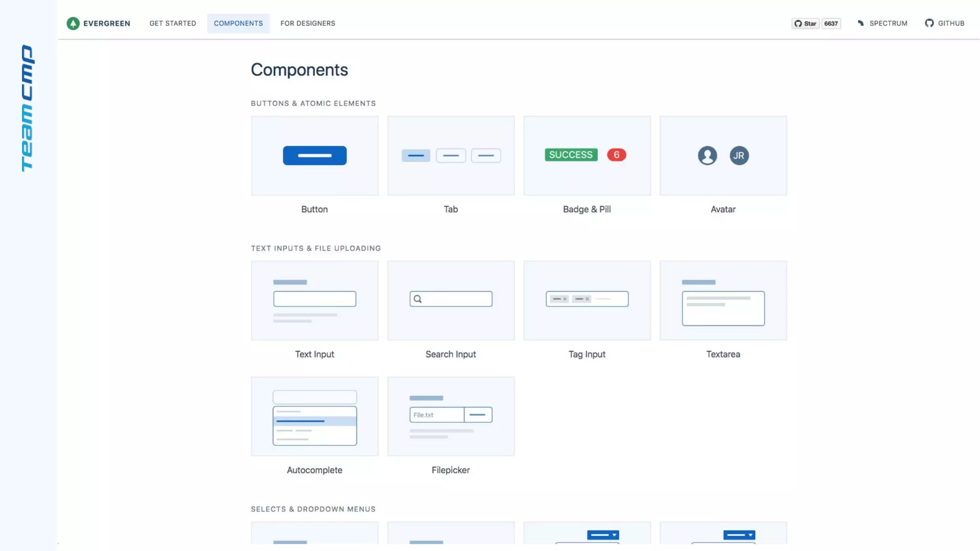The height and width of the screenshot is (551, 980).
Task: Click the green SUCCESS badge illustration
Action: [571, 155]
